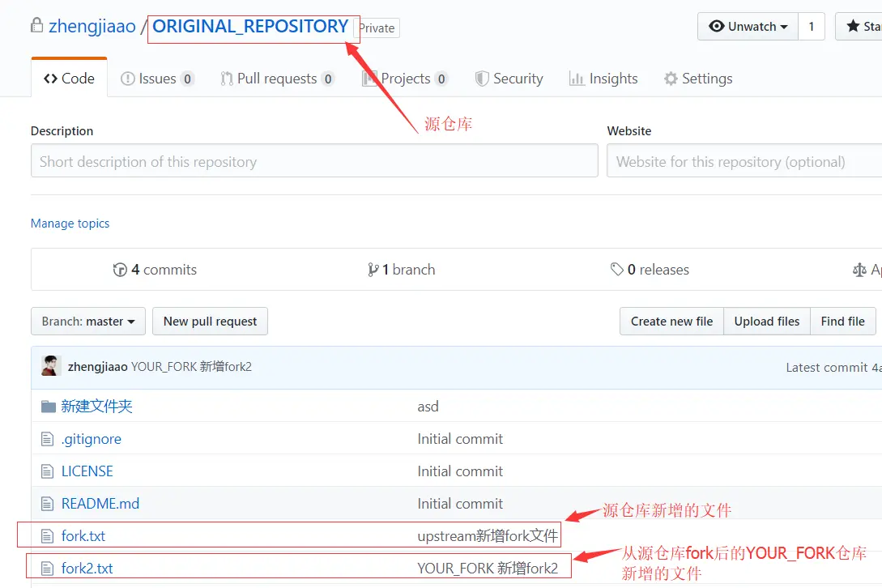The width and height of the screenshot is (882, 588).
Task: Select the exclamation icon on the Issues tab
Action: [x=127, y=78]
